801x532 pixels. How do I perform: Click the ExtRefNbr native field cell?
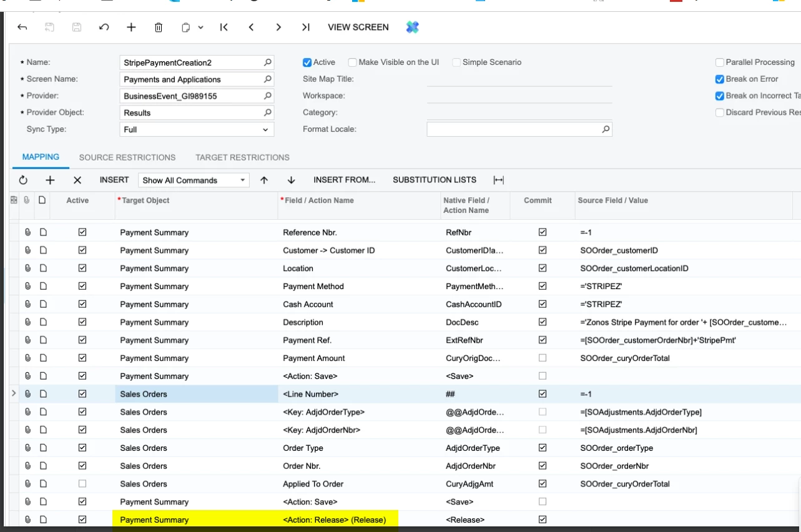(x=475, y=340)
